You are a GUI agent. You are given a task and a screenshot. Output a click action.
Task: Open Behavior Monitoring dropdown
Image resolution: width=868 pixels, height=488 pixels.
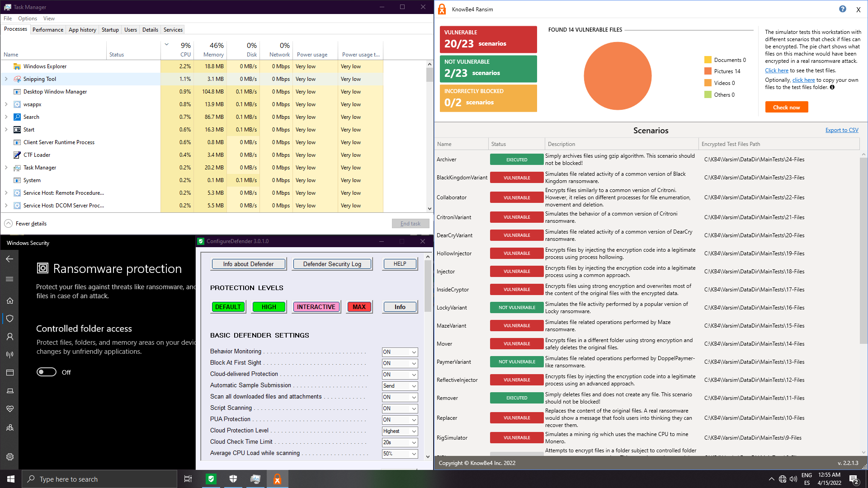(x=400, y=352)
